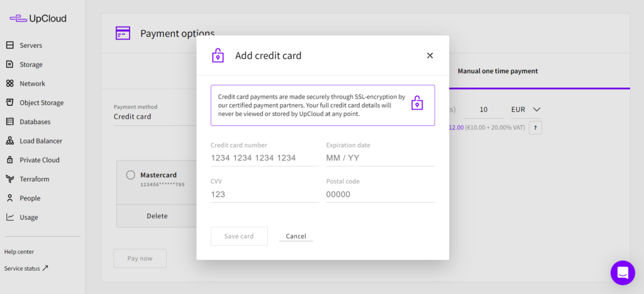Open the EUR currency dropdown
The image size is (644, 294).
coord(526,110)
